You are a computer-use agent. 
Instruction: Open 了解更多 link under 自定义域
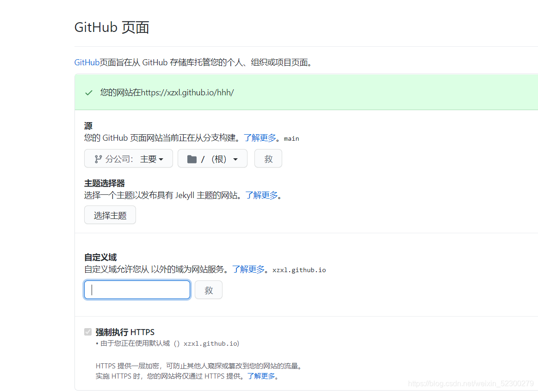pyautogui.click(x=248, y=269)
